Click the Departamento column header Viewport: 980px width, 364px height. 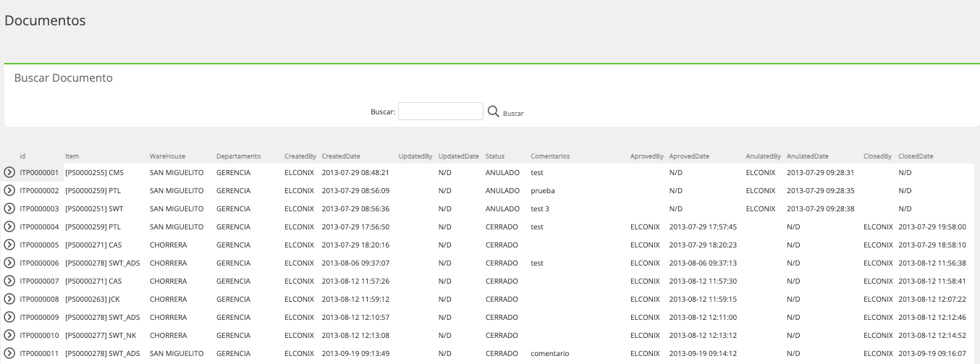[x=238, y=156]
